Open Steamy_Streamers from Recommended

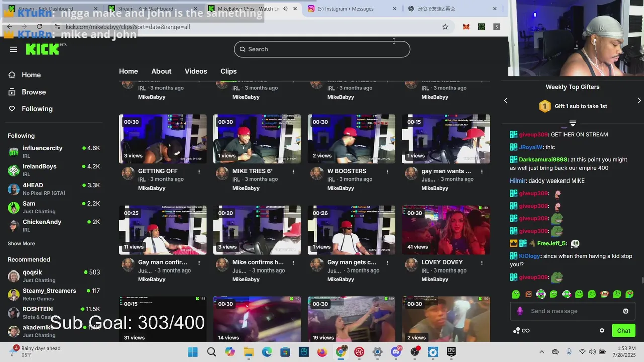click(54, 294)
